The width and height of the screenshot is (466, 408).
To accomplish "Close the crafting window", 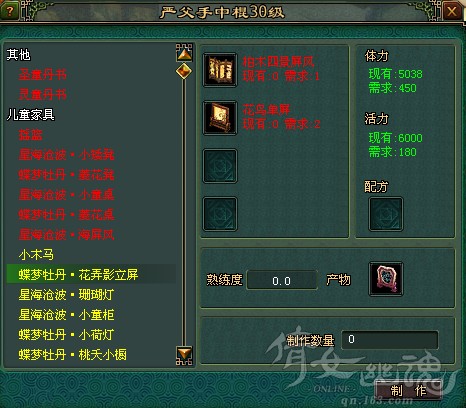I will point(452,12).
